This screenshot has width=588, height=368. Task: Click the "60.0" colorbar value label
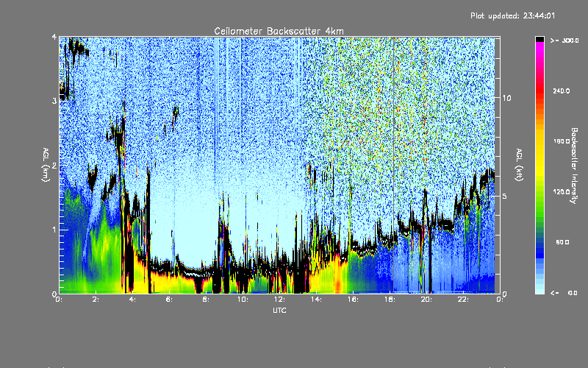click(562, 242)
